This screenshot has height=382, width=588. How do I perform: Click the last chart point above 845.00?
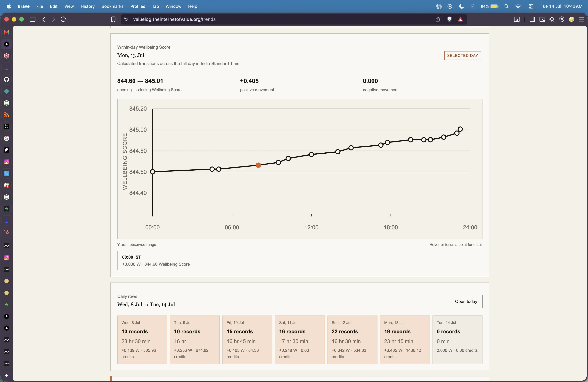click(x=460, y=129)
